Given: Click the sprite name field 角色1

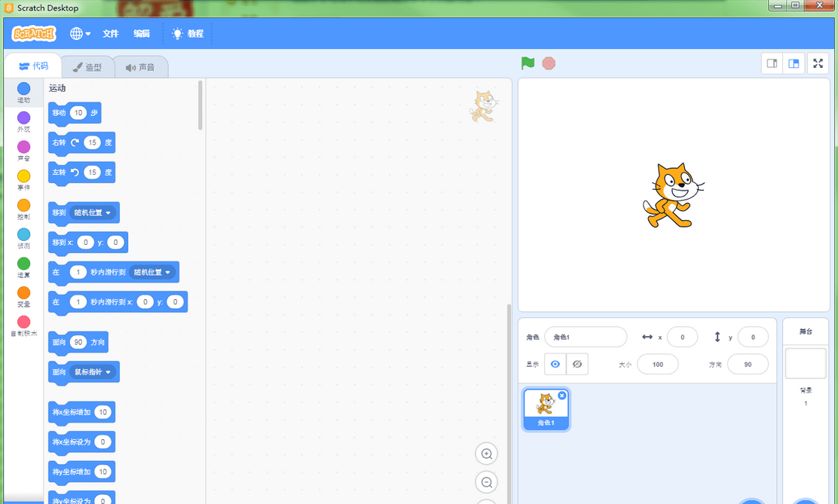Looking at the screenshot, I should pos(586,338).
